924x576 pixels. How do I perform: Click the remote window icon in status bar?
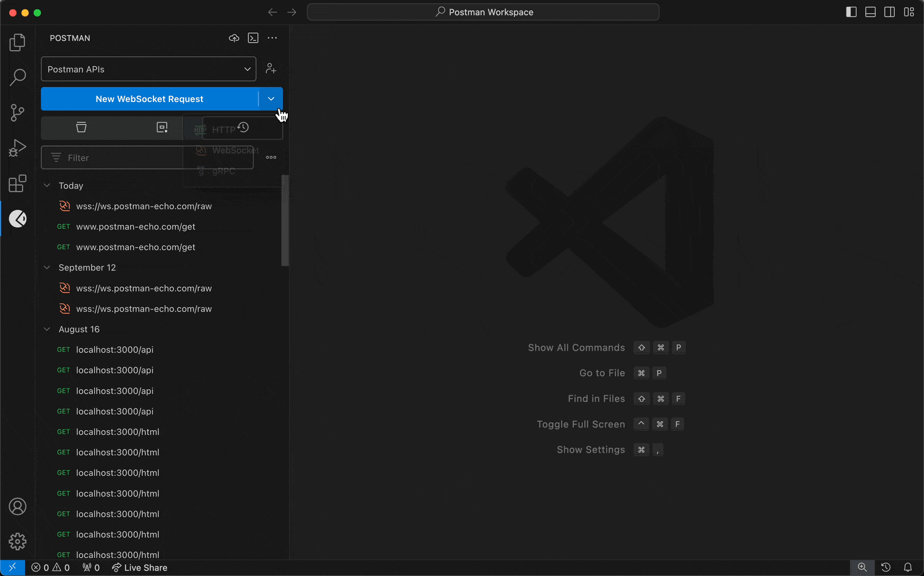click(x=12, y=567)
